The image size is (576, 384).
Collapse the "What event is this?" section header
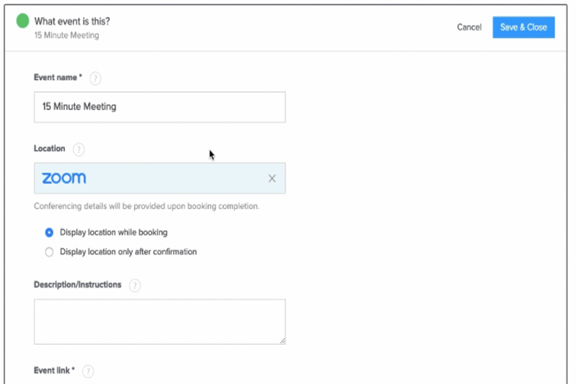[x=72, y=21]
